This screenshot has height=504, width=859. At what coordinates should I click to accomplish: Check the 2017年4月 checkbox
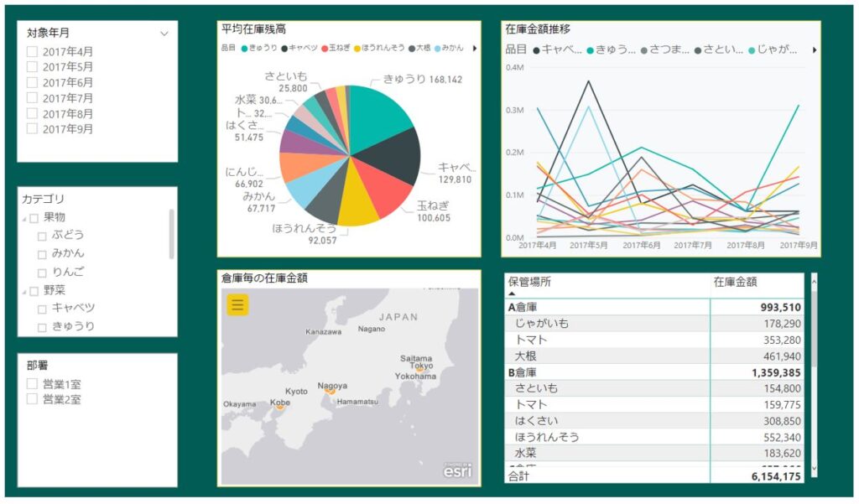coord(32,52)
